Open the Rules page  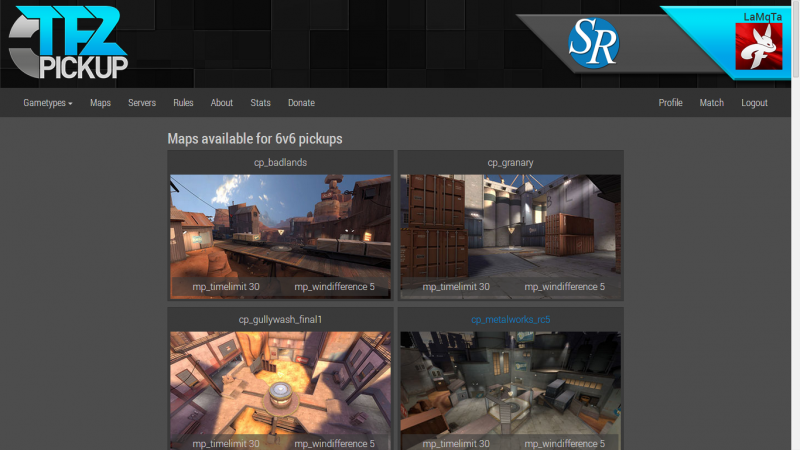183,103
